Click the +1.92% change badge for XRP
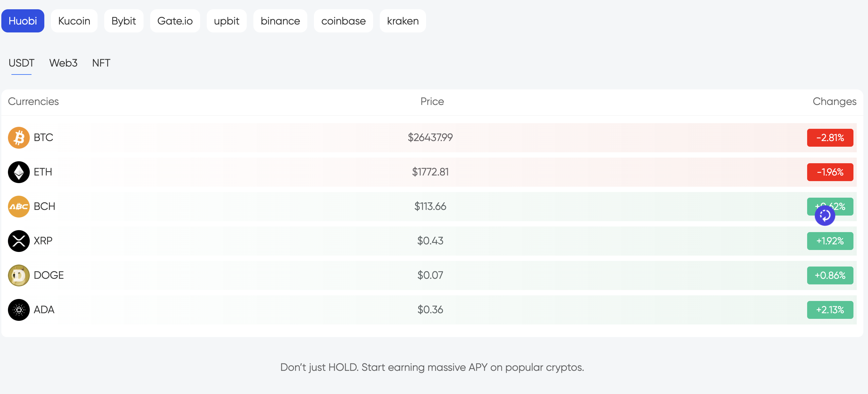Image resolution: width=868 pixels, height=394 pixels. pos(830,241)
